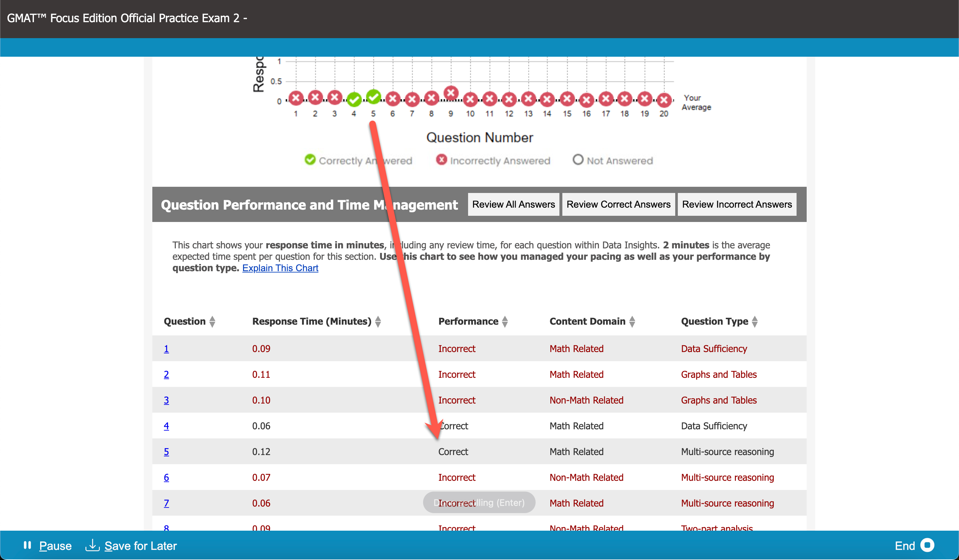The image size is (959, 560).
Task: Click the Not Answered legend circle icon
Action: click(x=578, y=160)
